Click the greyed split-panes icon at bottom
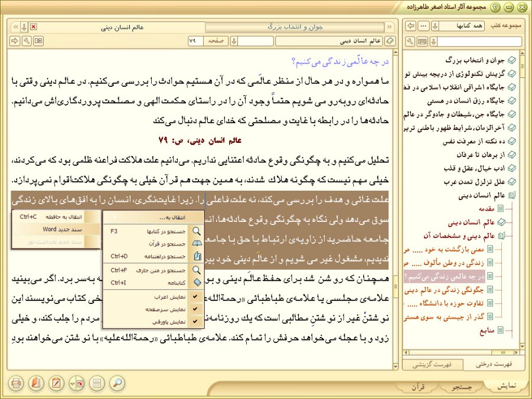This screenshot has width=532, height=399. click(97, 384)
